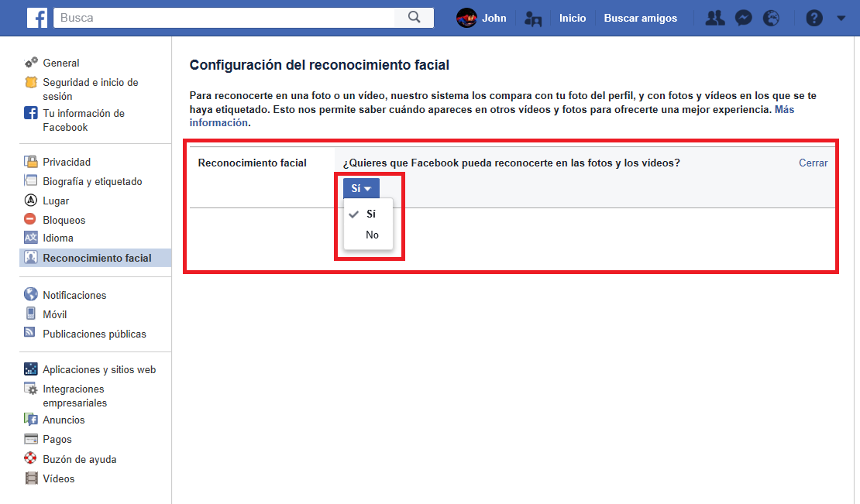Click the Anuncios icon
Screen dimensions: 860x504
tap(31, 420)
